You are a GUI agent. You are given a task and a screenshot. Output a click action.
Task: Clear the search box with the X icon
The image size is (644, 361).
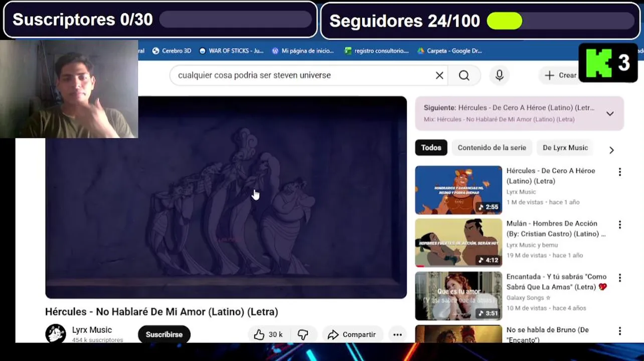439,75
